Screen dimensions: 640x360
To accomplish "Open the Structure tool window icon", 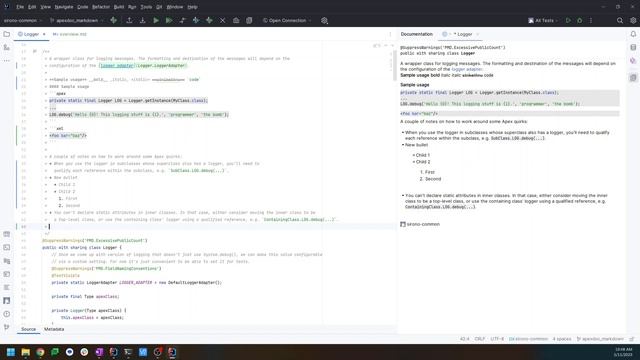I will [x=7, y=47].
